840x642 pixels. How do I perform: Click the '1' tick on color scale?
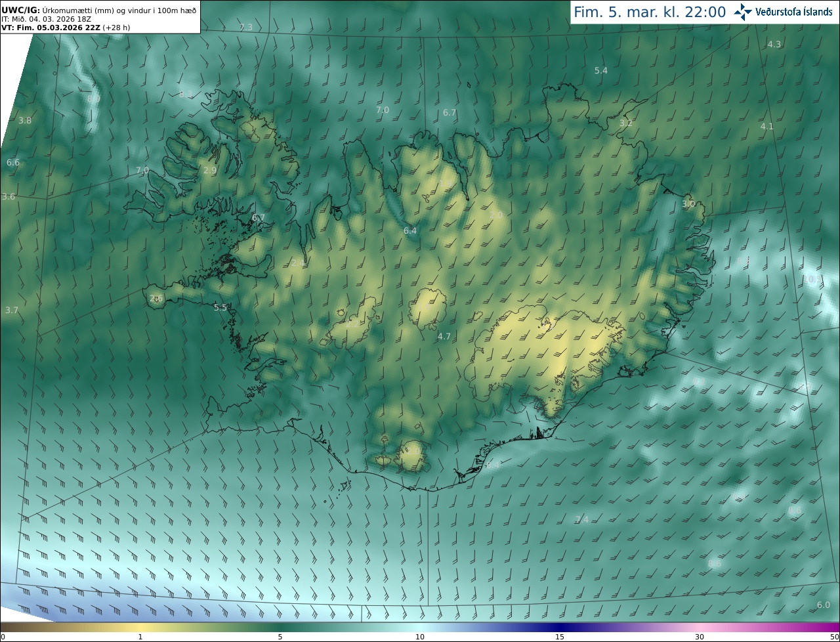(x=140, y=637)
